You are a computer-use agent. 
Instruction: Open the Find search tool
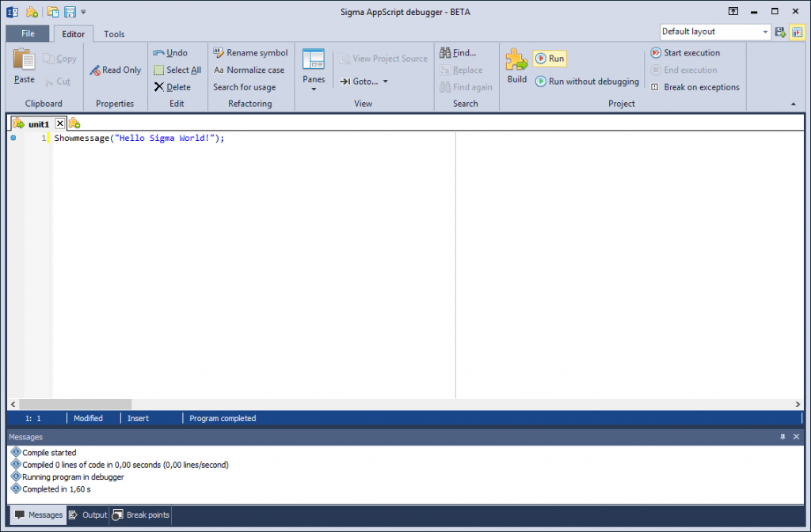pos(459,53)
